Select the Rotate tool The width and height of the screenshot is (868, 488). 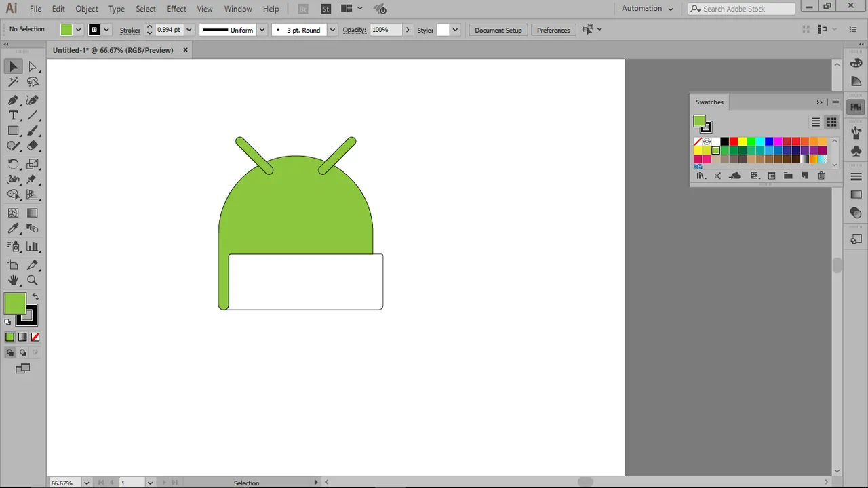(13, 164)
